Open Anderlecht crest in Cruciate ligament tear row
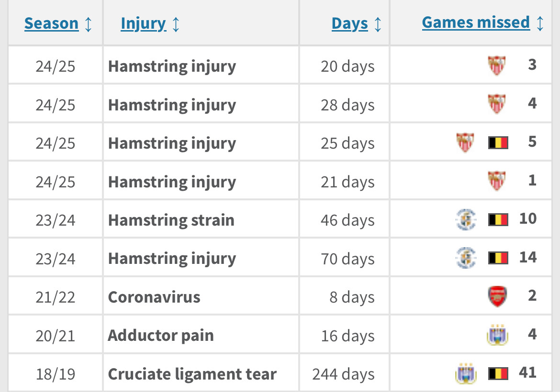This screenshot has width=560, height=392. [466, 373]
